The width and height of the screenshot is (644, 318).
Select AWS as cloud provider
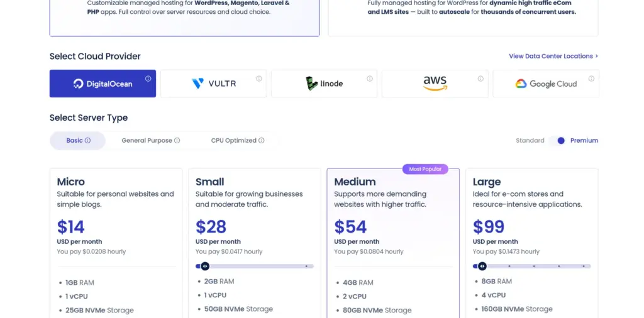[435, 84]
